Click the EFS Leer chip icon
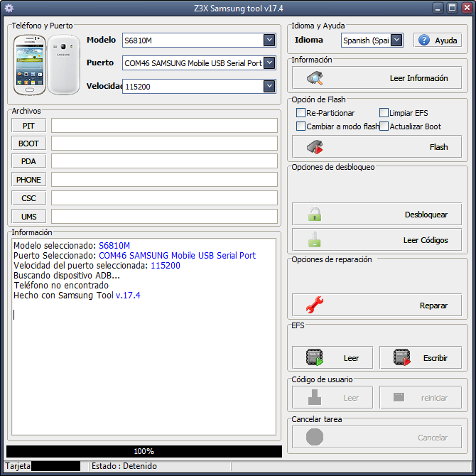This screenshot has height=476, width=476. [x=314, y=358]
